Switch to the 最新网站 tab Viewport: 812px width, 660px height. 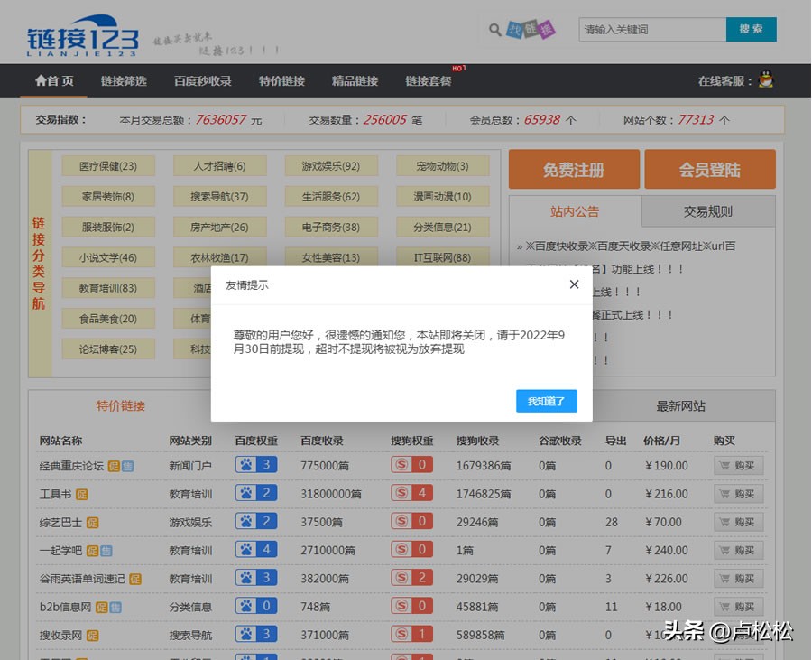[682, 405]
